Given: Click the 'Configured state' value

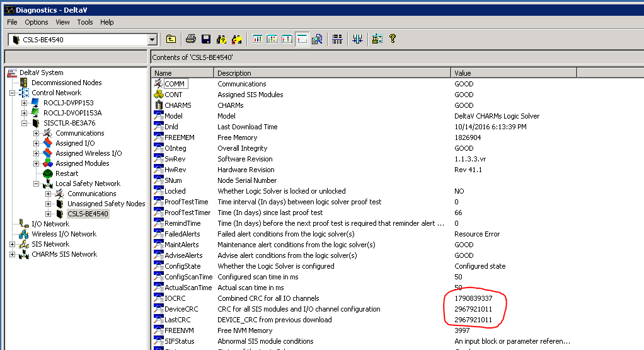Looking at the screenshot, I should 480,266.
